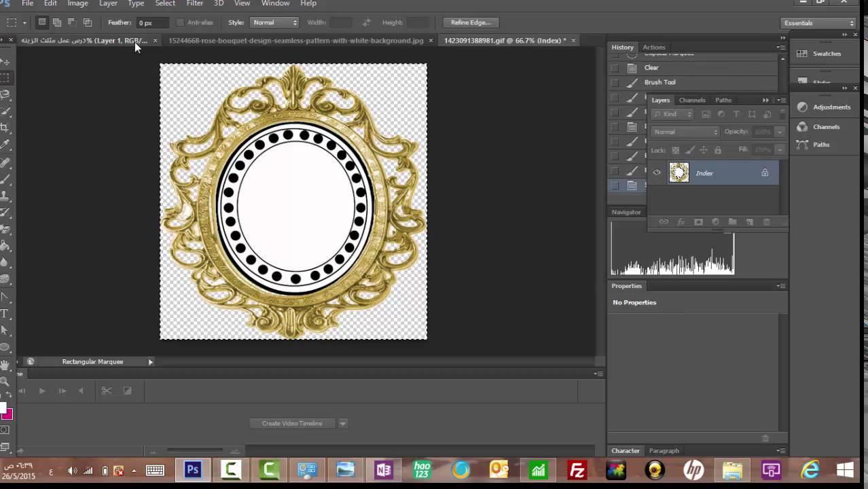Select the Crop tool
The image size is (868, 489).
5,127
